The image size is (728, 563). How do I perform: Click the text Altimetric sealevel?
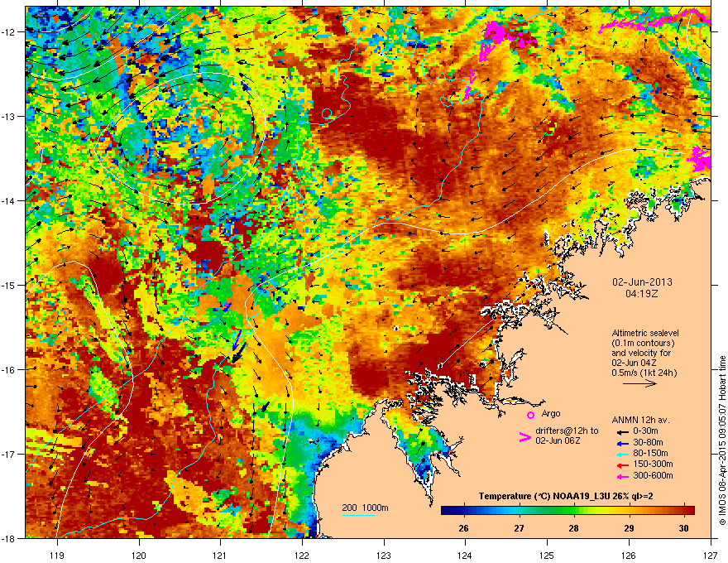[645, 333]
